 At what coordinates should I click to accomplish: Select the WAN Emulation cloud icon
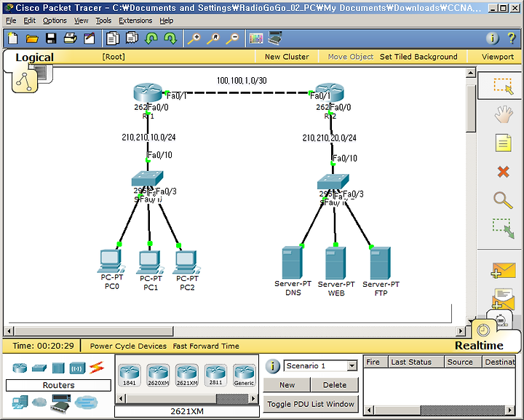click(x=39, y=403)
